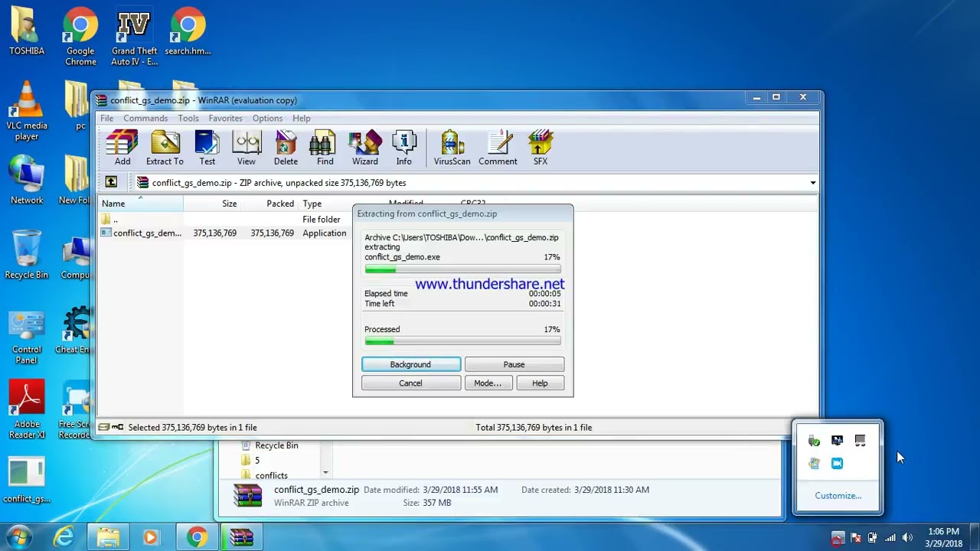The width and height of the screenshot is (980, 551).
Task: Select the search.hm Chrome desktop shortcut
Action: click(x=188, y=32)
